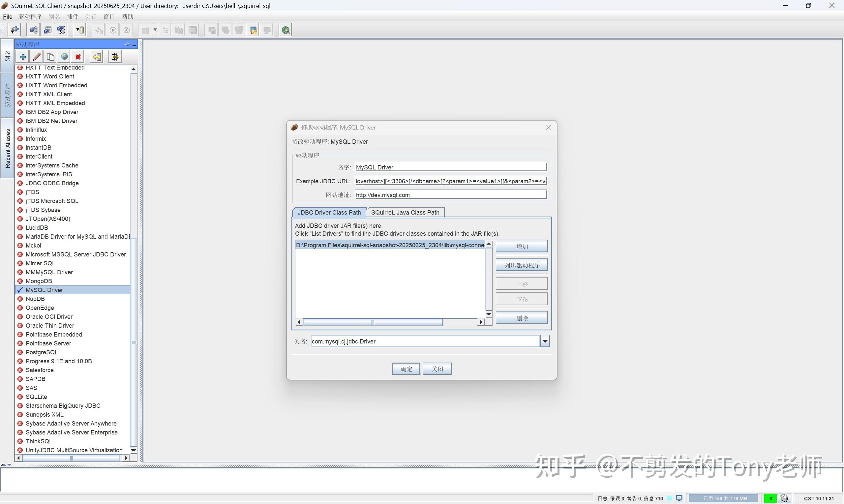Click the memory usage bar showing 168 MB
The width and height of the screenshot is (844, 504).
[723, 498]
